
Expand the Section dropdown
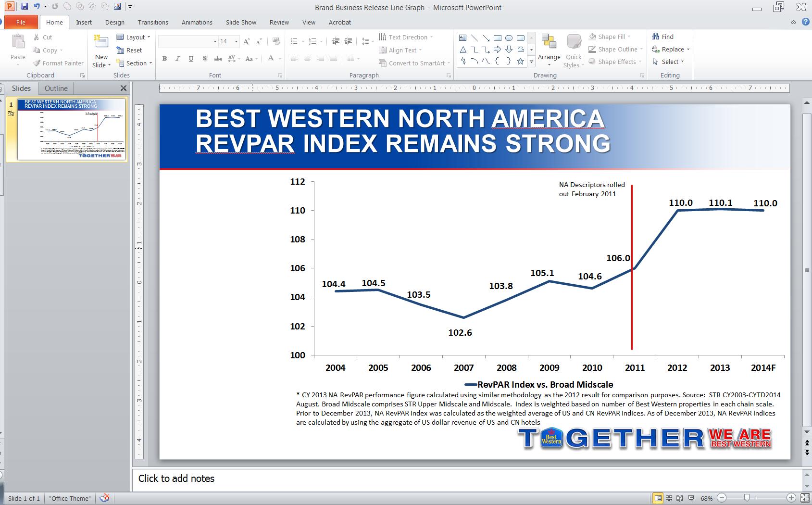(x=134, y=63)
